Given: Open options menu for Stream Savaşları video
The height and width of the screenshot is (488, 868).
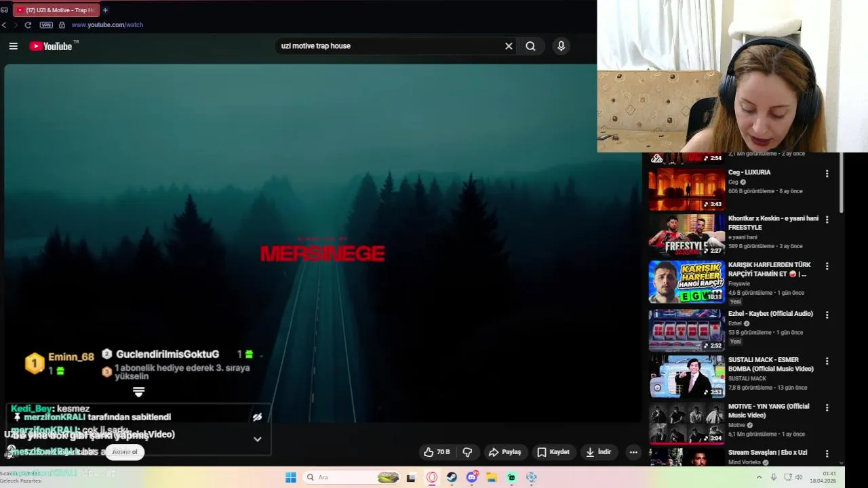Looking at the screenshot, I should pos(827,453).
